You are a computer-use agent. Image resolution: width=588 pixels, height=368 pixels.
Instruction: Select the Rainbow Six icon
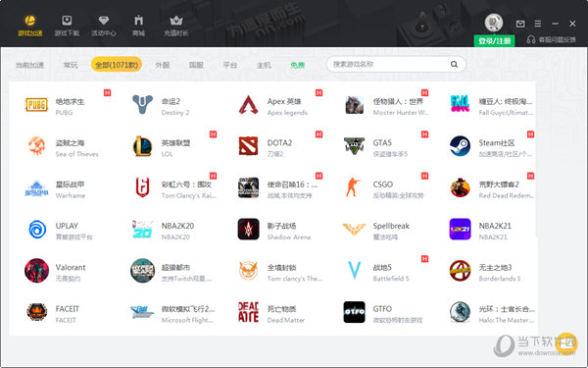click(142, 187)
